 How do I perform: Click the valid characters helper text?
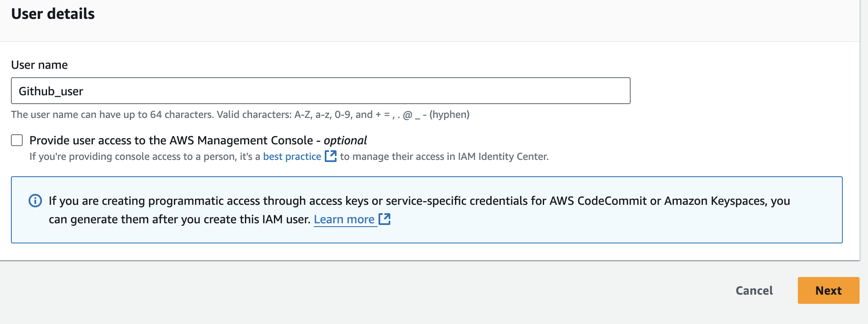coord(240,115)
